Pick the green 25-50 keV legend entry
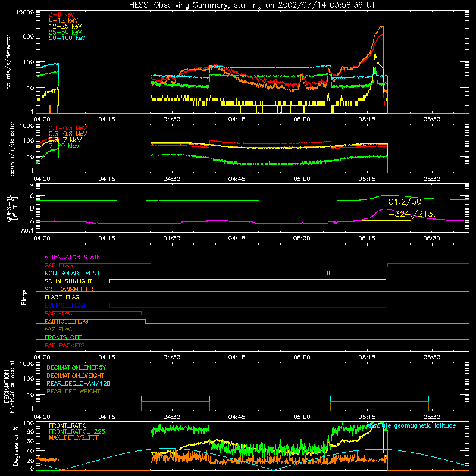This screenshot has height=476, width=476. click(65, 32)
